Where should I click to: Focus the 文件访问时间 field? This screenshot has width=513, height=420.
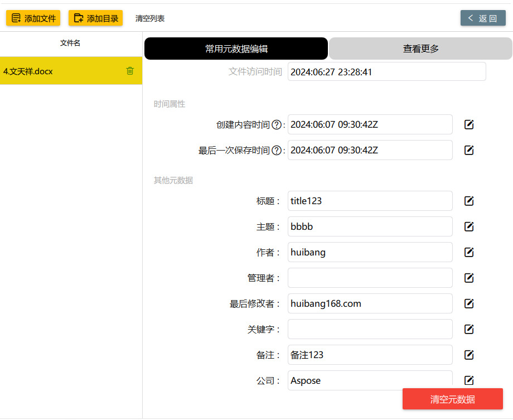click(387, 72)
